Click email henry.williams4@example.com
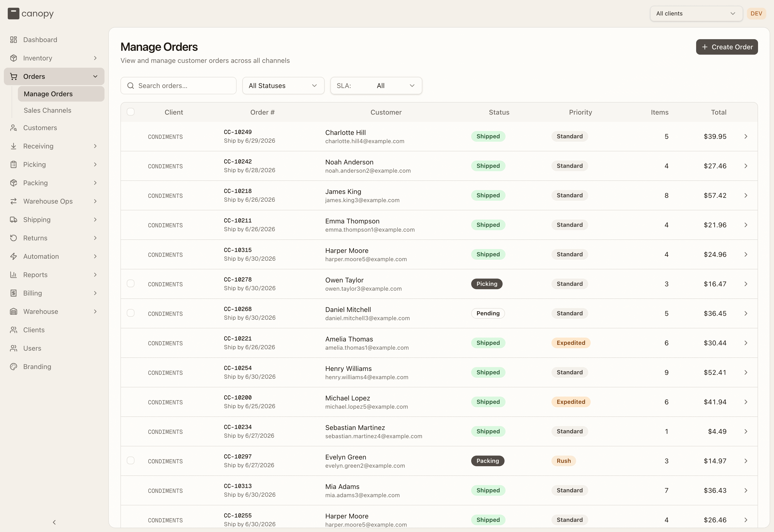774x532 pixels. click(x=367, y=377)
